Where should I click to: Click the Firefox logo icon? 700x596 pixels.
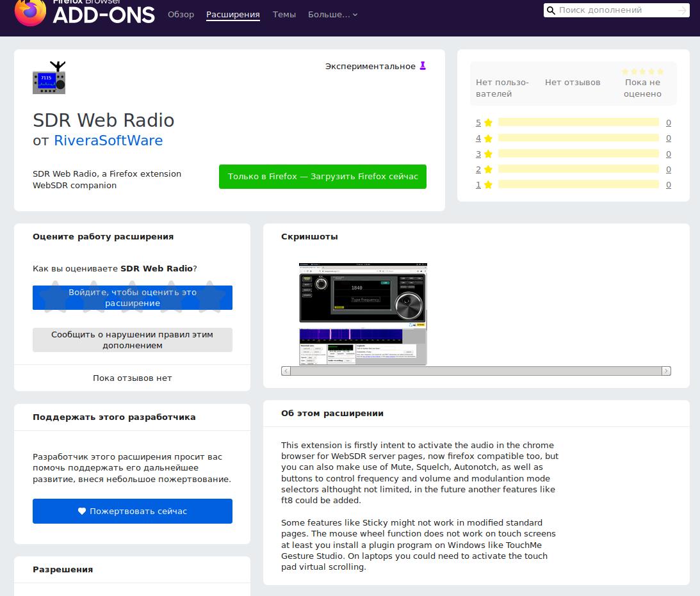(x=30, y=13)
